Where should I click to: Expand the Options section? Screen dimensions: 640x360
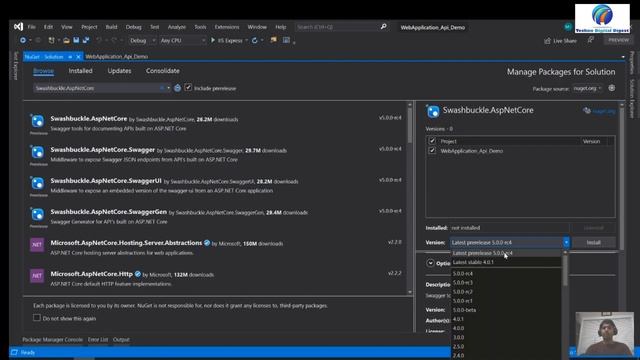point(430,263)
